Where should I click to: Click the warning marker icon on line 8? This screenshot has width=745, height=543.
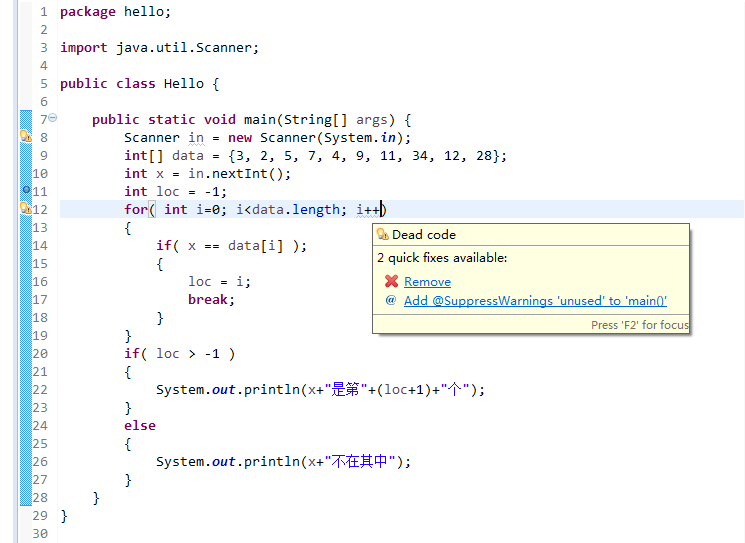pyautogui.click(x=26, y=137)
